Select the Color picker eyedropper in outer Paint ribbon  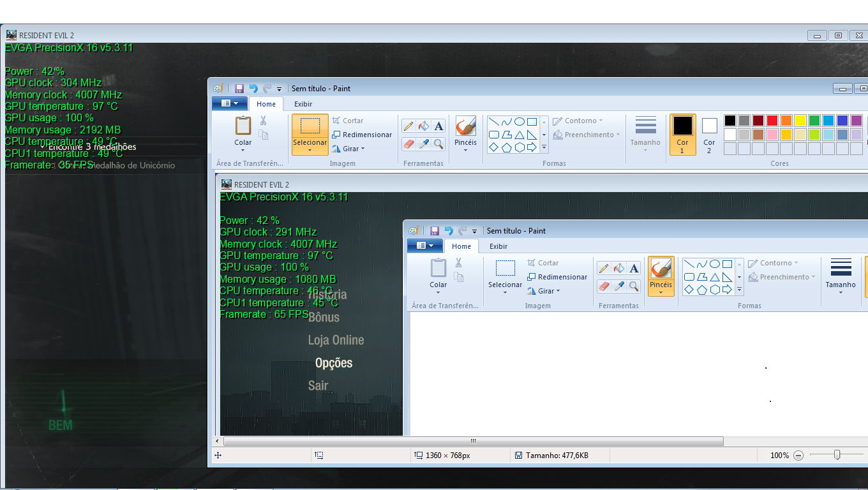(x=423, y=144)
